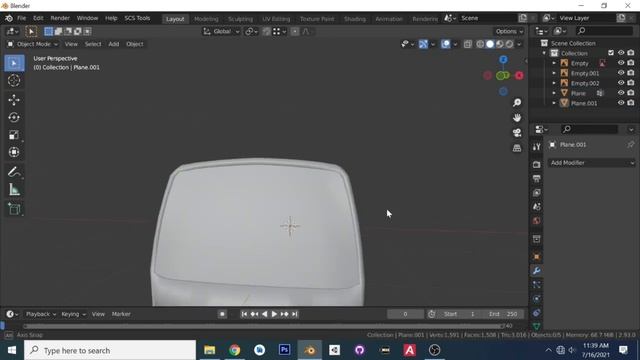Toggle the camera view icon
The width and height of the screenshot is (640, 360).
pyautogui.click(x=517, y=133)
